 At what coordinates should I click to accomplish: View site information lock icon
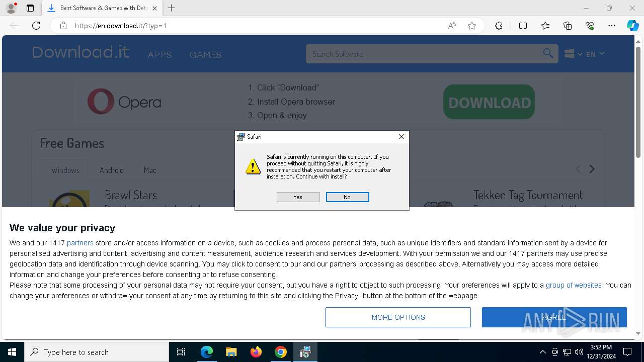click(63, 26)
